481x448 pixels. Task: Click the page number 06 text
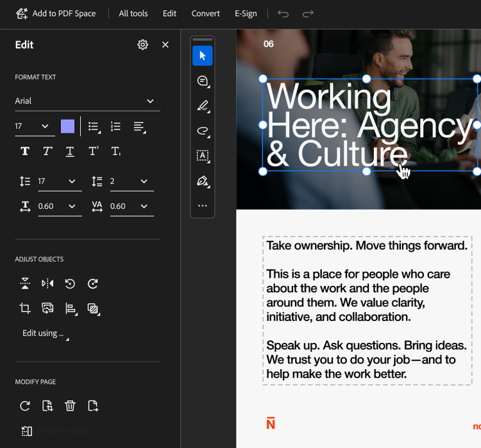[x=269, y=44]
